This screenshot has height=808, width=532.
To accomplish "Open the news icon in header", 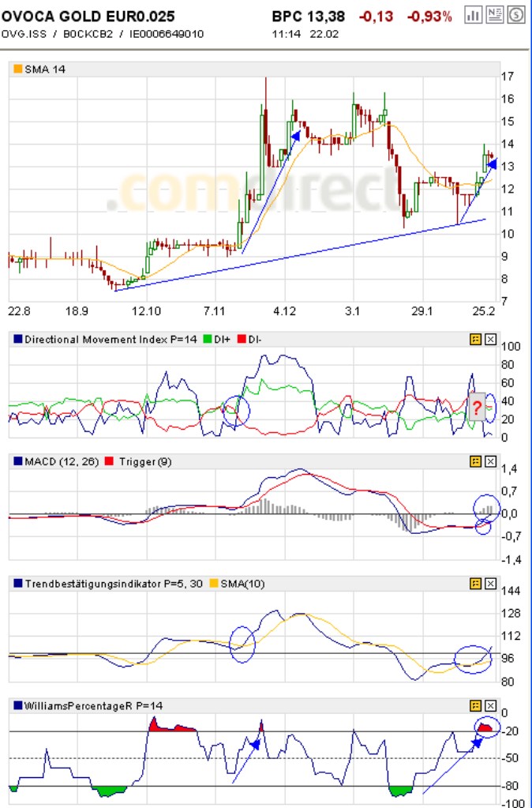I will point(495,15).
